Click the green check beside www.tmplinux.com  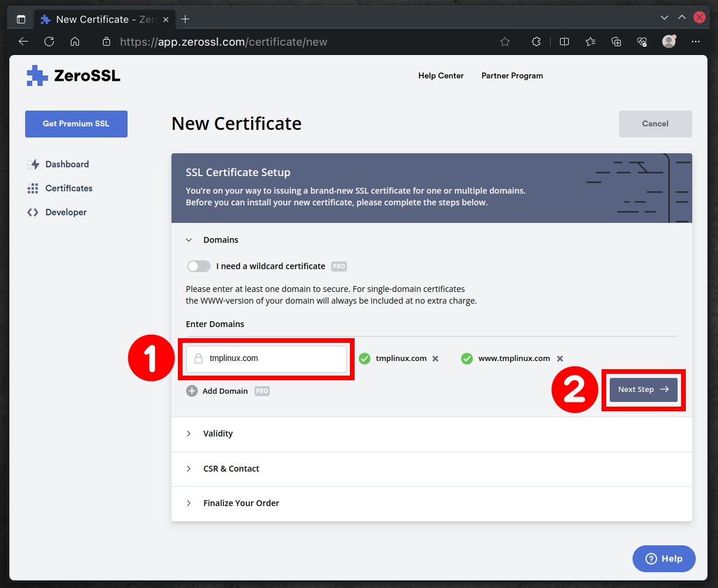coord(467,359)
